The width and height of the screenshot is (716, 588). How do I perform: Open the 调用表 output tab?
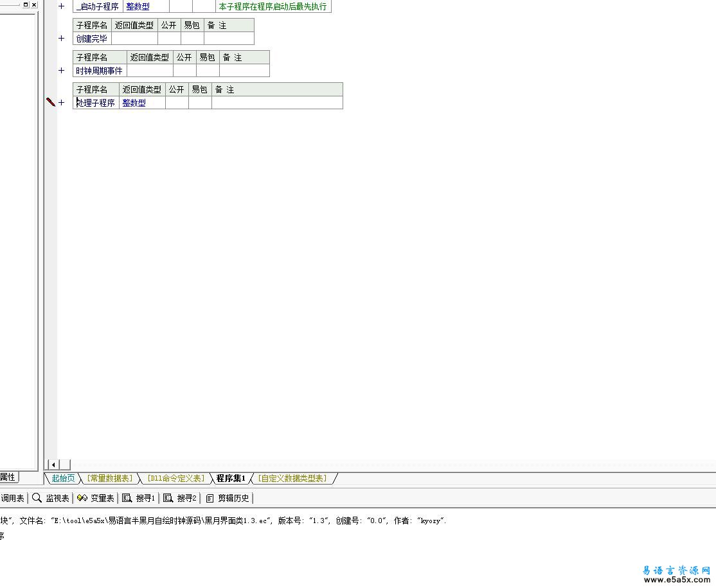pos(12,498)
